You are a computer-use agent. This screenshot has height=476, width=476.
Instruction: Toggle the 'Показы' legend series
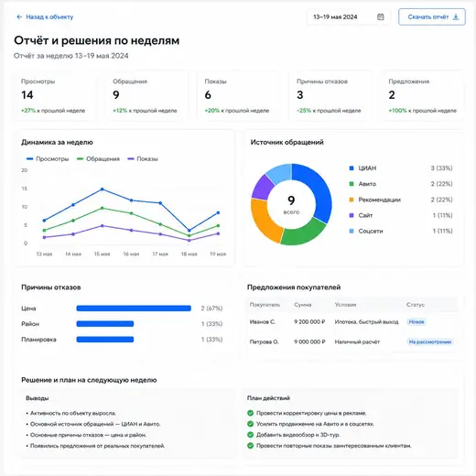[143, 159]
